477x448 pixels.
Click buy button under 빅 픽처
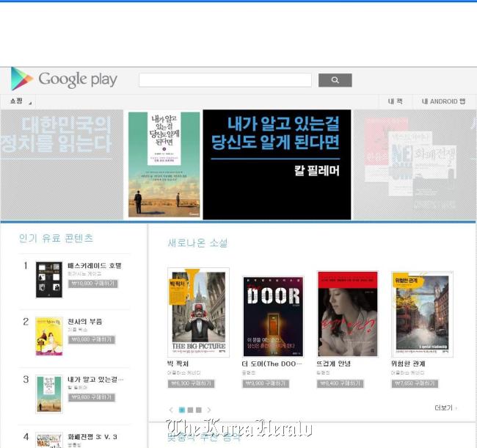(192, 383)
